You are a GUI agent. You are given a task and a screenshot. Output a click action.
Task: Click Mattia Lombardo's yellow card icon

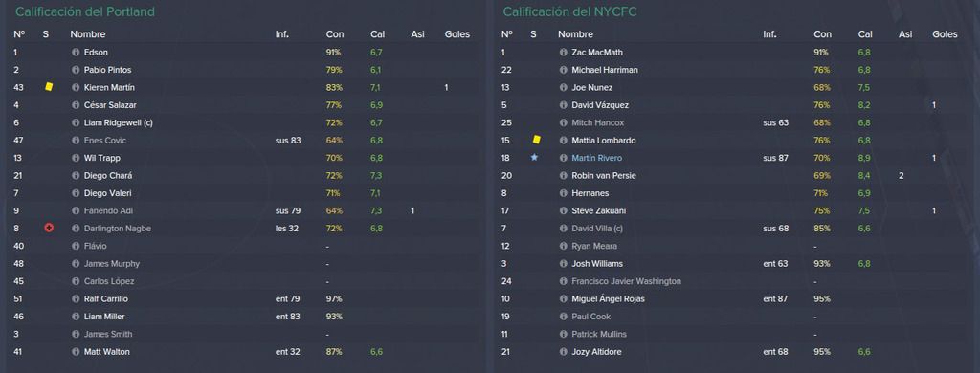tap(536, 140)
